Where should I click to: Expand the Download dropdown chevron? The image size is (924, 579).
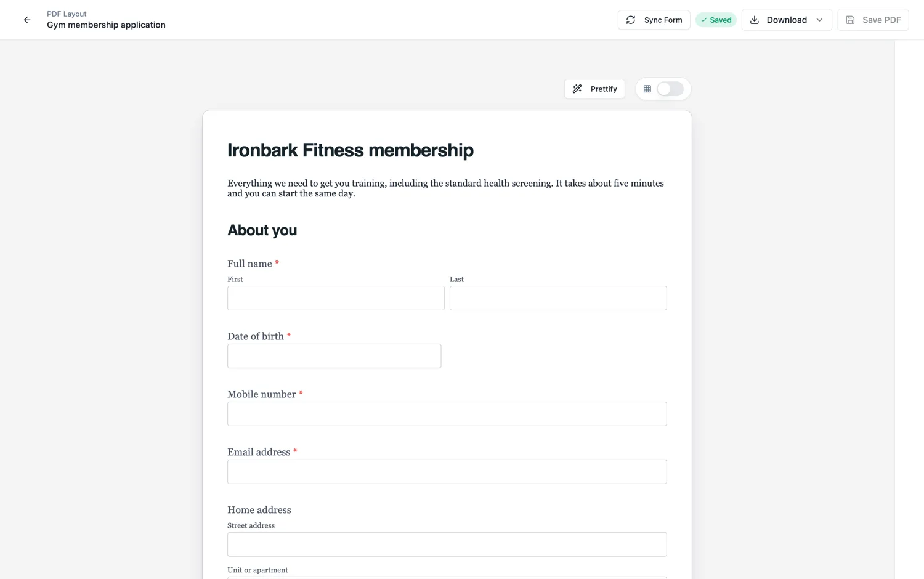pyautogui.click(x=819, y=20)
